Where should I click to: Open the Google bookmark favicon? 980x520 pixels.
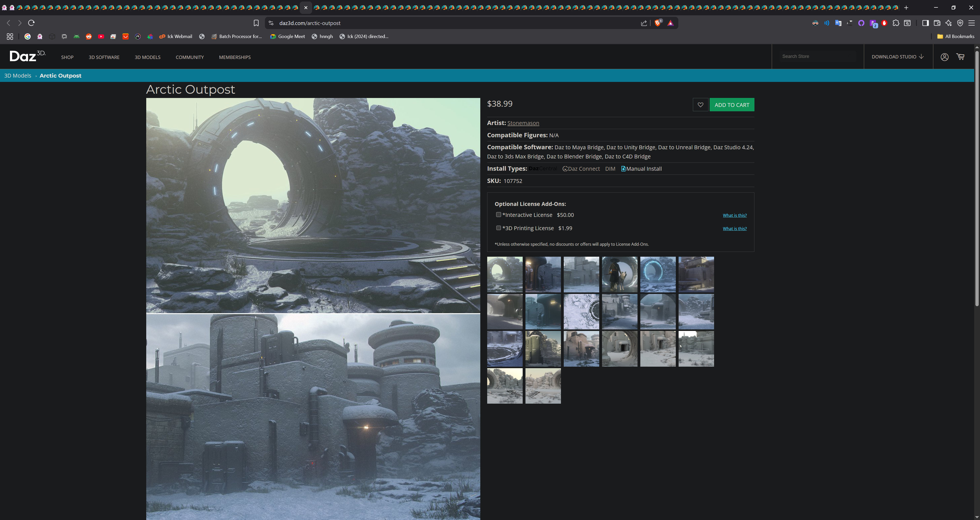click(27, 36)
